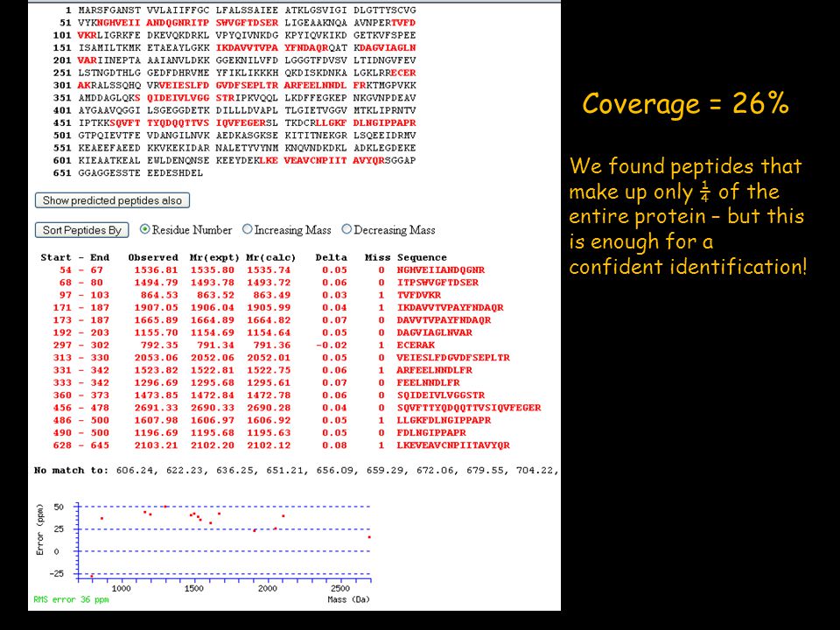
Task: Click the RMS error 36 ppm text
Action: pyautogui.click(x=71, y=599)
